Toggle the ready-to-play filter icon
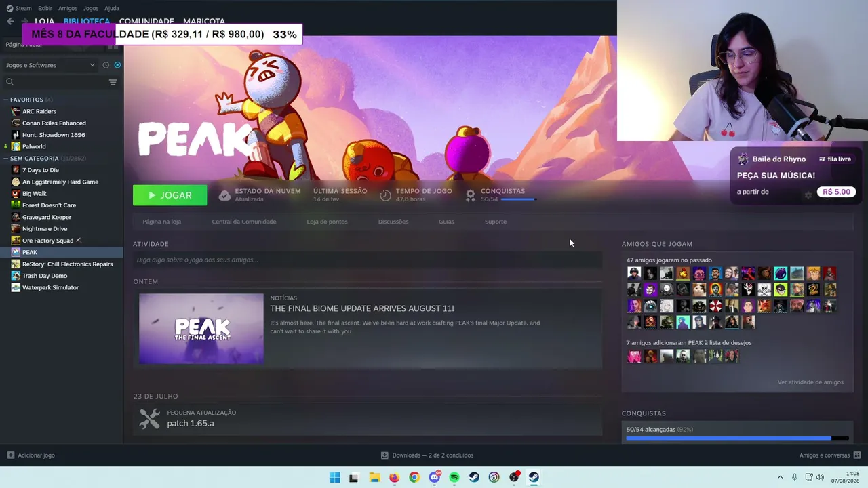 [x=117, y=65]
